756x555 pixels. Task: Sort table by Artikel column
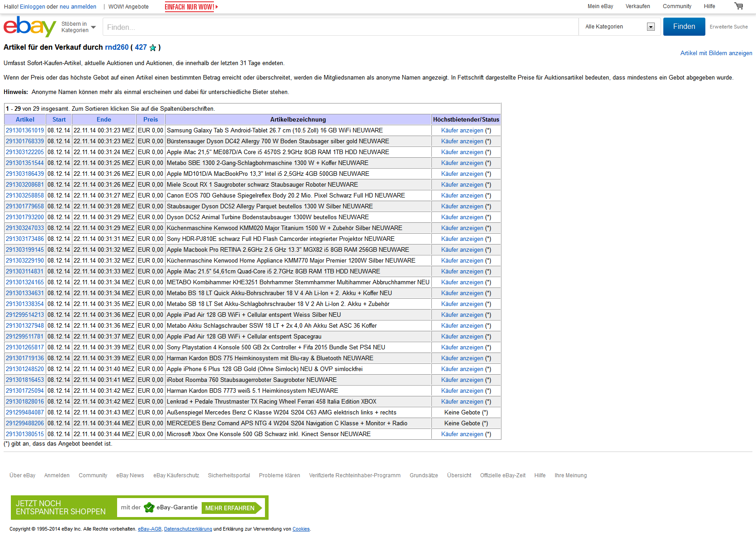point(25,119)
